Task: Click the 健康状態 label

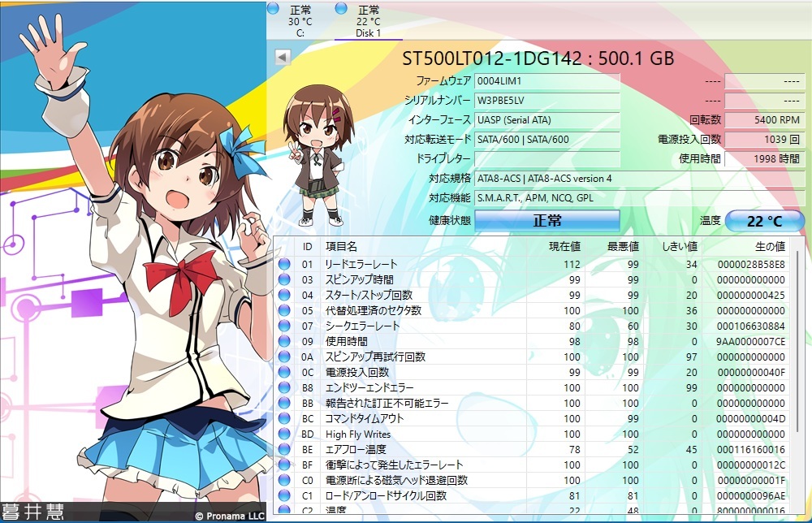Action: [450, 221]
